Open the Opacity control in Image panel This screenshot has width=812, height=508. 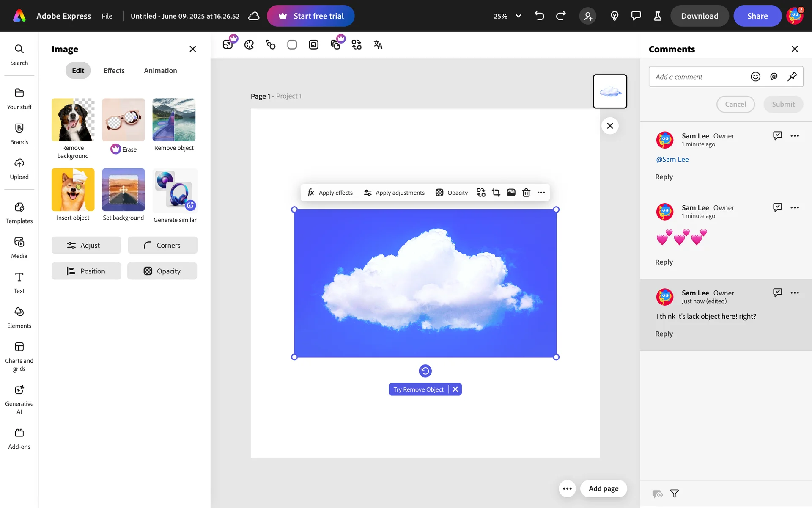coord(162,271)
